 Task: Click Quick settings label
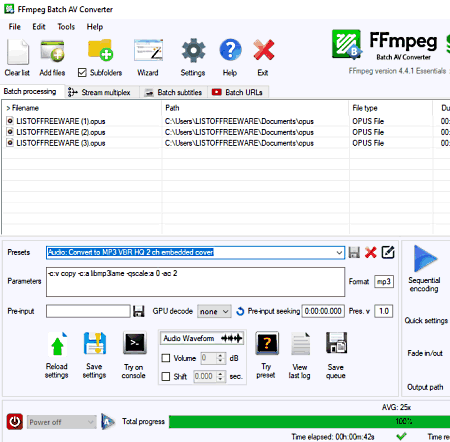coord(426,320)
